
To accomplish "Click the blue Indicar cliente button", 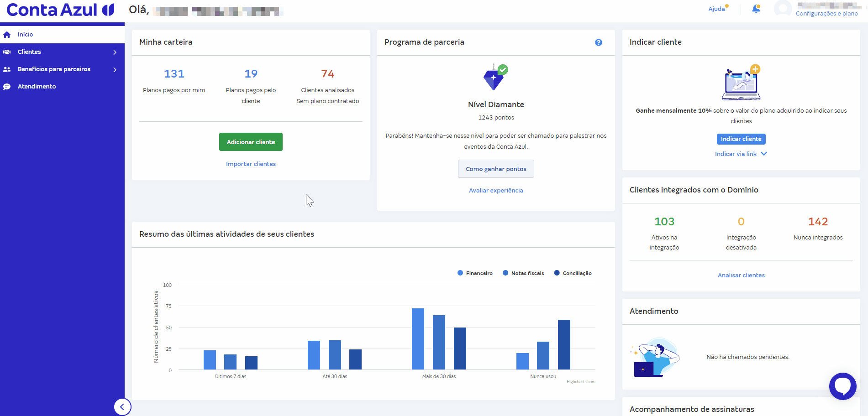I will point(741,139).
